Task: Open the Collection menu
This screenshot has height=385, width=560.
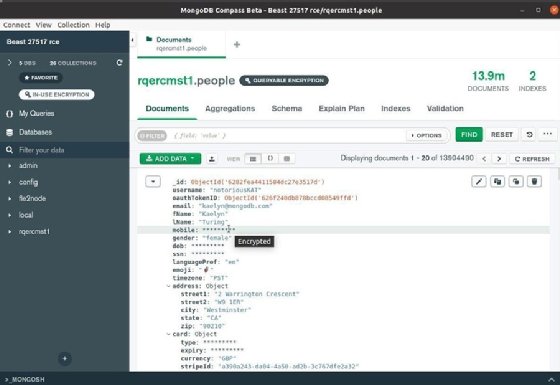Action: point(73,25)
